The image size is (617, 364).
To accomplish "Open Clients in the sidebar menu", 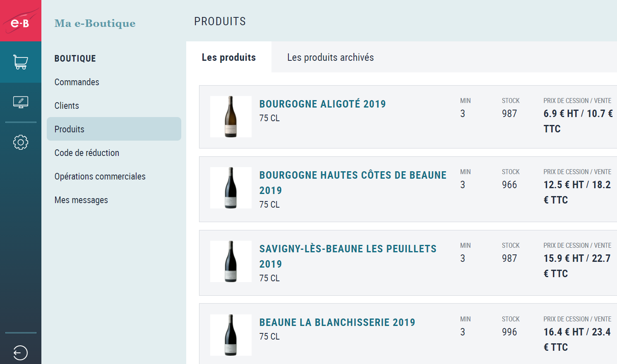I will pyautogui.click(x=67, y=105).
